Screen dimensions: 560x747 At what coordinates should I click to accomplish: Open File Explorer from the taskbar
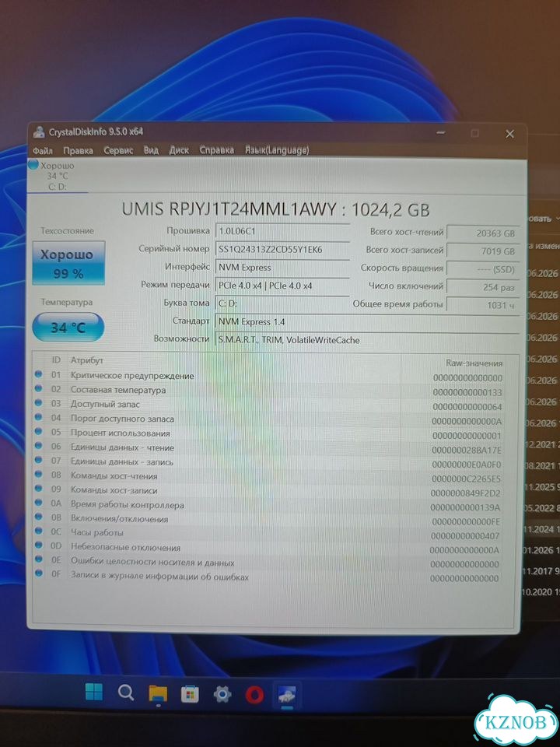click(158, 693)
